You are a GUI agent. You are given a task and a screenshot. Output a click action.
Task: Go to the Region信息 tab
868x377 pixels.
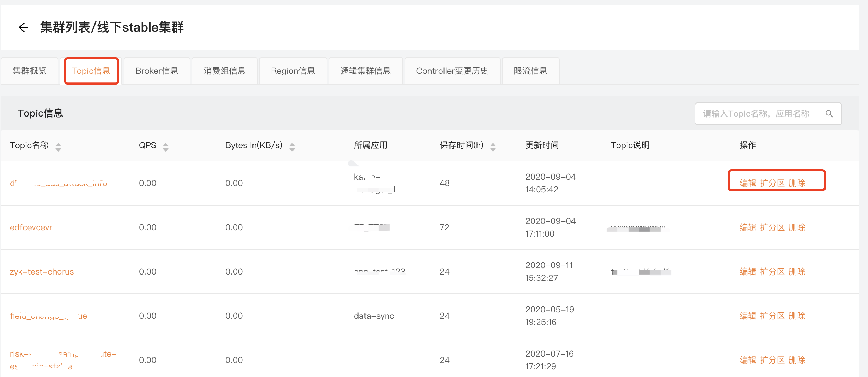(x=293, y=71)
